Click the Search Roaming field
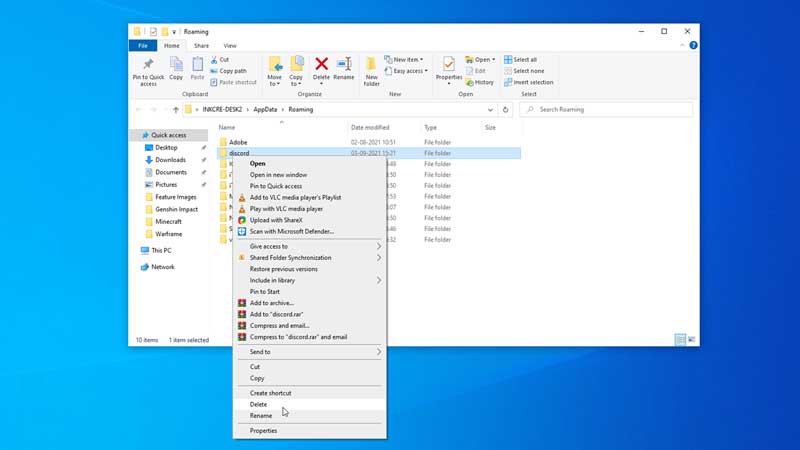 pos(606,110)
